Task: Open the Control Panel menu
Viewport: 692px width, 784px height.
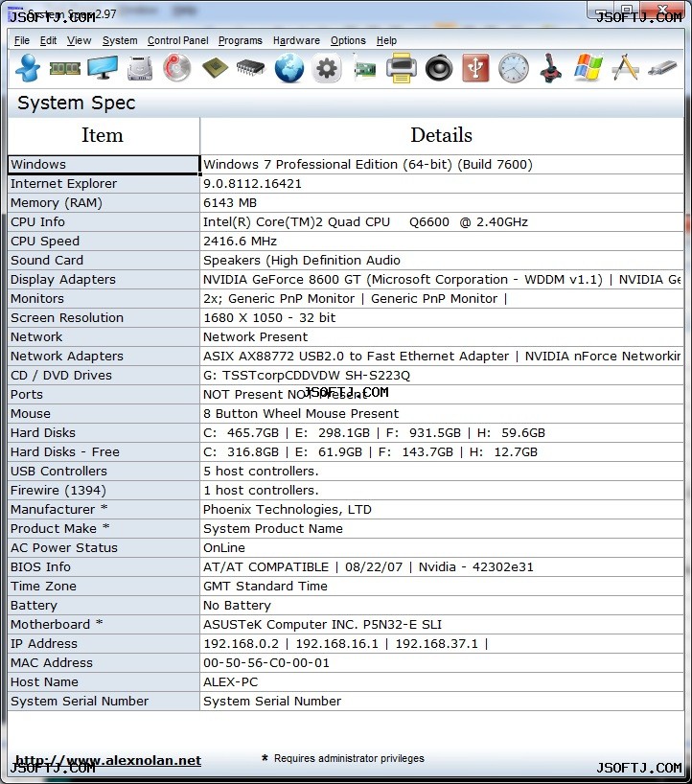Action: 177,40
